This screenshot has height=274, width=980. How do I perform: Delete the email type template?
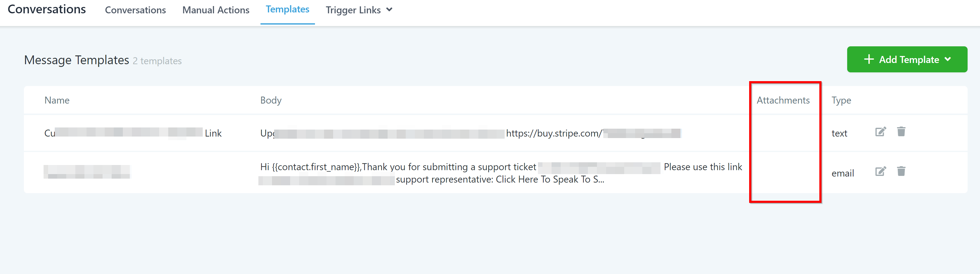(x=901, y=171)
